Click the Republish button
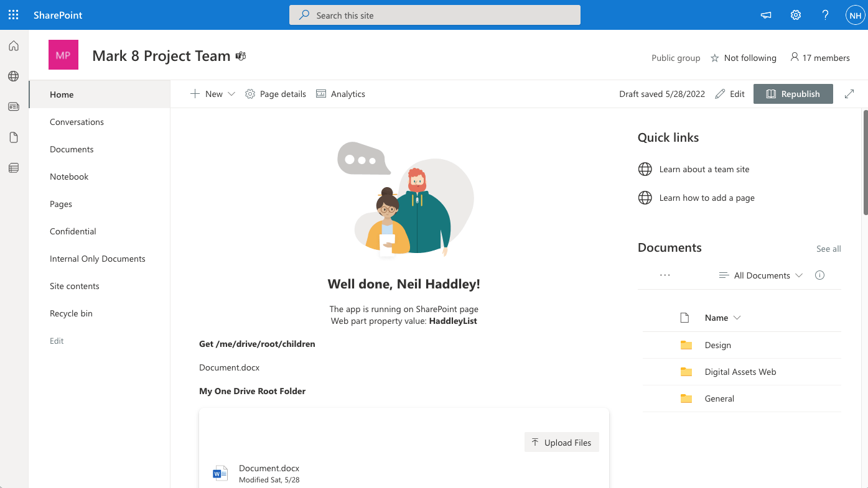This screenshot has height=488, width=868. (793, 94)
